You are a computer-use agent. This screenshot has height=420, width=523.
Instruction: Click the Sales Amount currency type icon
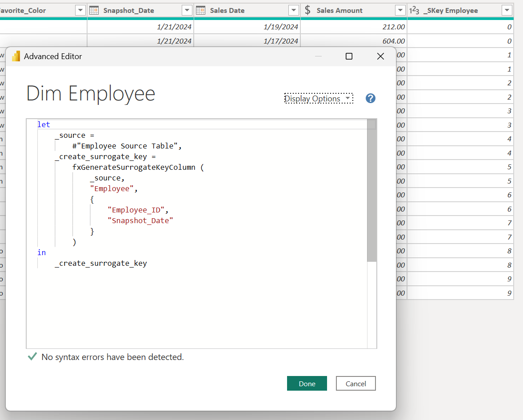click(x=307, y=10)
